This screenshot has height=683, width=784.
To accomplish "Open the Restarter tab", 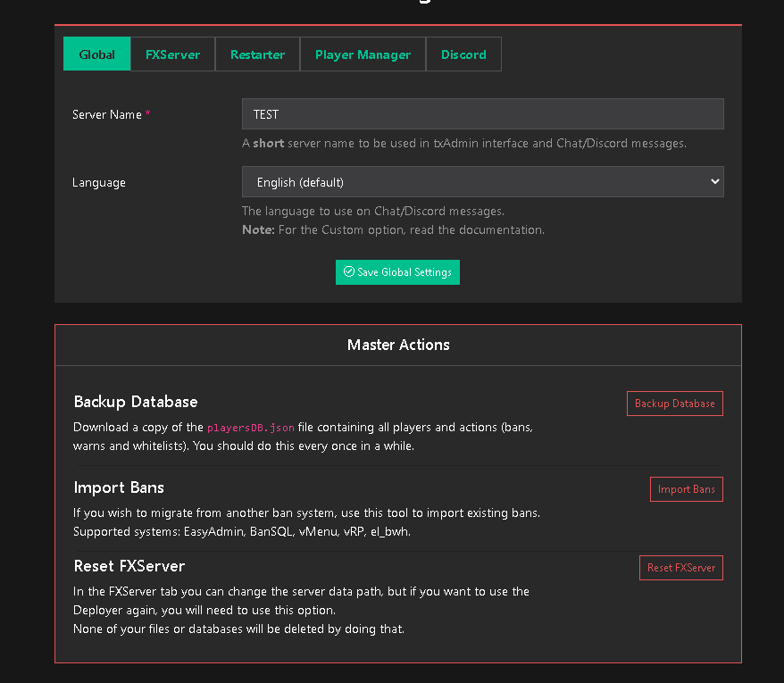I will pos(257,54).
